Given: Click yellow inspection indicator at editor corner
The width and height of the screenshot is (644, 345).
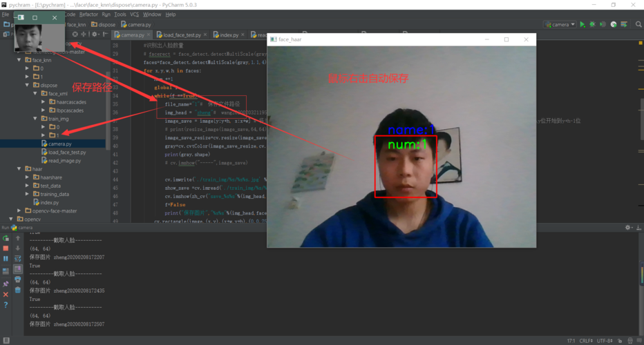Looking at the screenshot, I should click(641, 43).
